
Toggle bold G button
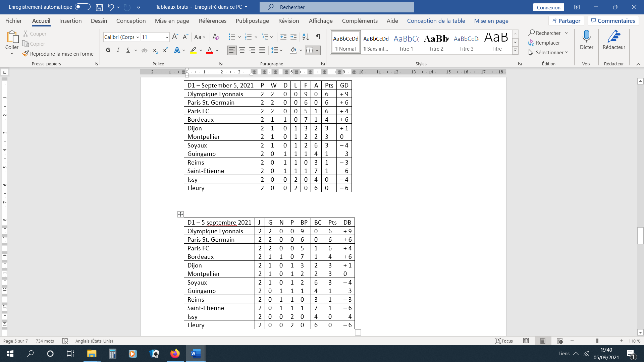108,50
